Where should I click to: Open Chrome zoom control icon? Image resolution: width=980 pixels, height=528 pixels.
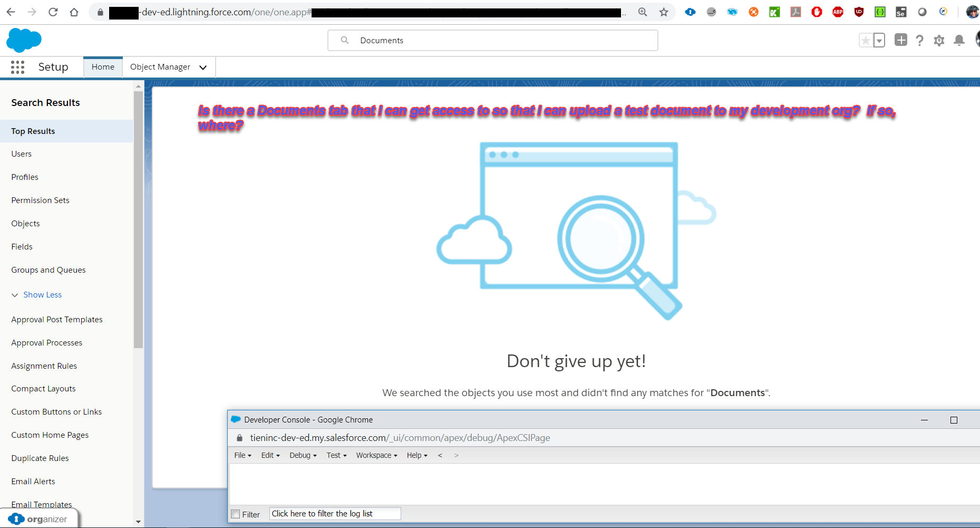(x=643, y=12)
